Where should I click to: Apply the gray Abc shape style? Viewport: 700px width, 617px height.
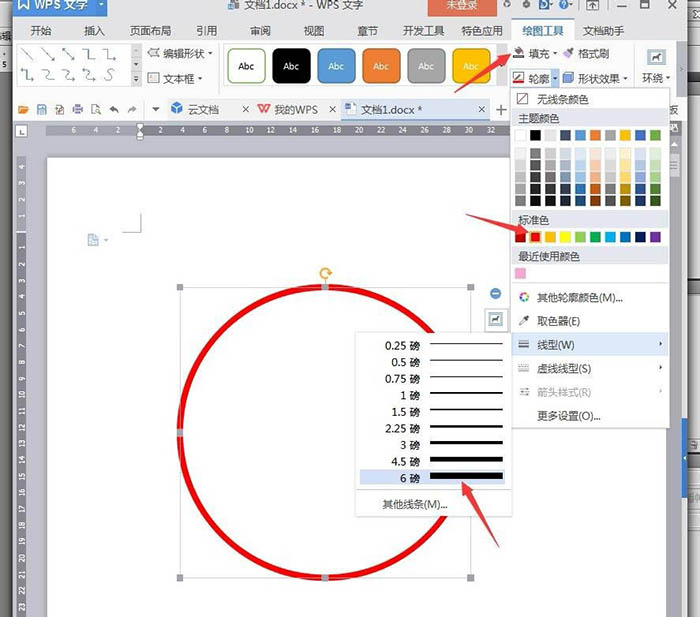426,66
